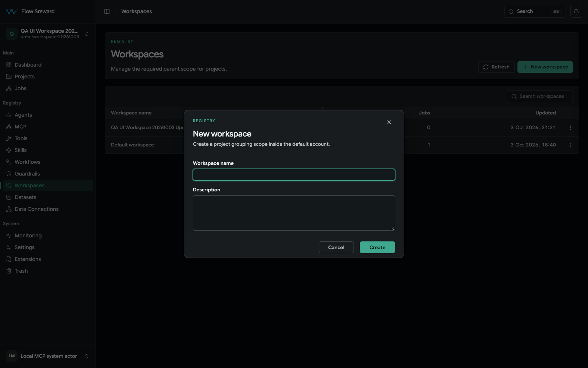Click the Refresh button
Image resolution: width=588 pixels, height=368 pixels.
pyautogui.click(x=496, y=67)
